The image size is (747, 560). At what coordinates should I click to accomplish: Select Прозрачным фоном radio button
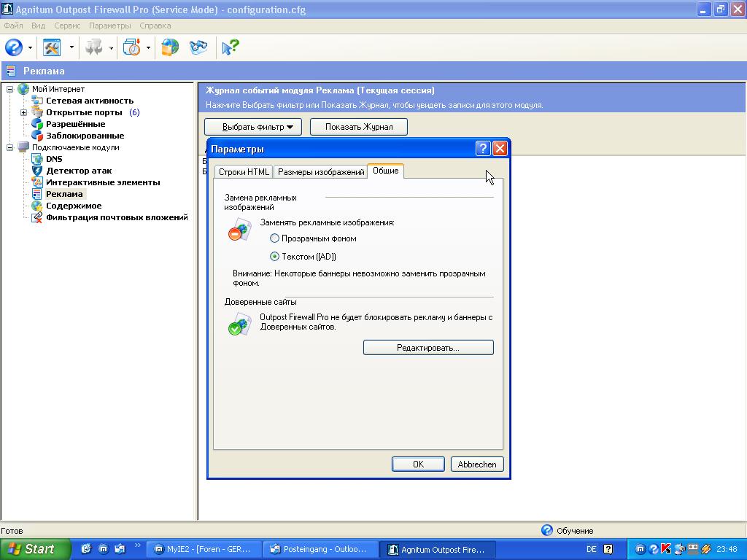click(274, 238)
